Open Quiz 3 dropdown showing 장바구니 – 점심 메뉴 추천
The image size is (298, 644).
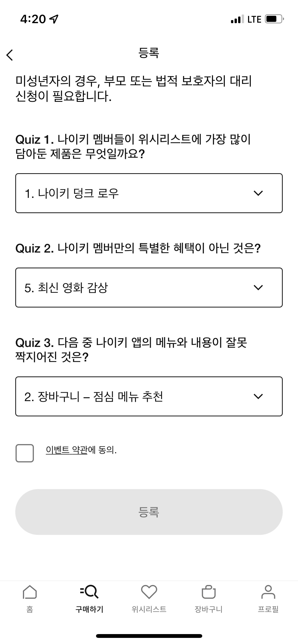coord(149,396)
